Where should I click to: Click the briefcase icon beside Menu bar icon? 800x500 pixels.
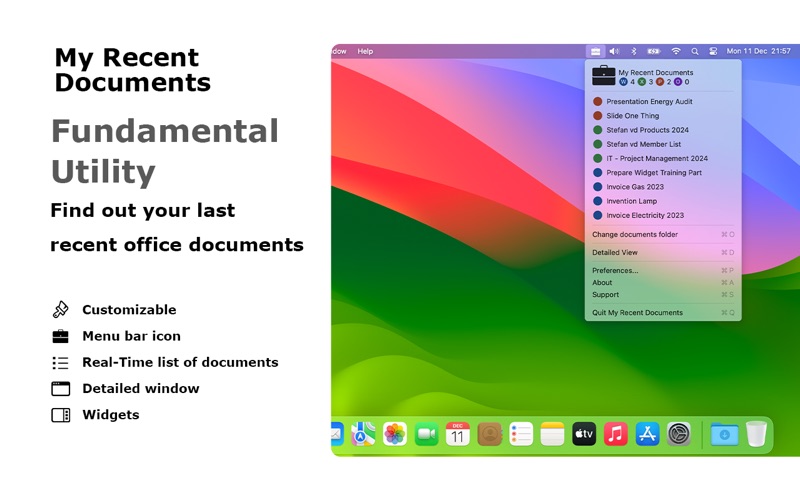click(x=60, y=336)
